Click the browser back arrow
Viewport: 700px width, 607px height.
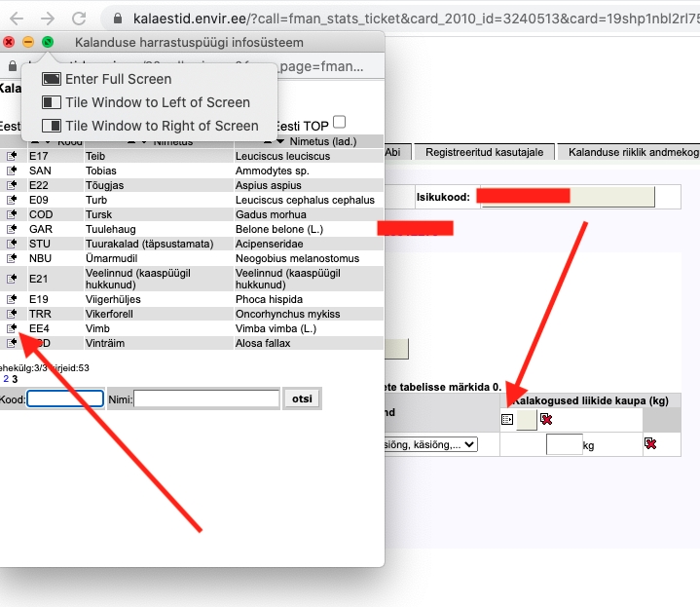pyautogui.click(x=17, y=19)
